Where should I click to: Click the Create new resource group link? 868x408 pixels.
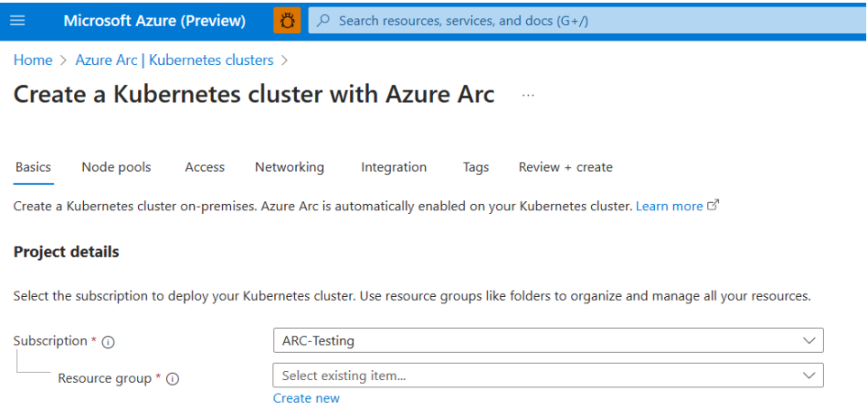click(307, 398)
